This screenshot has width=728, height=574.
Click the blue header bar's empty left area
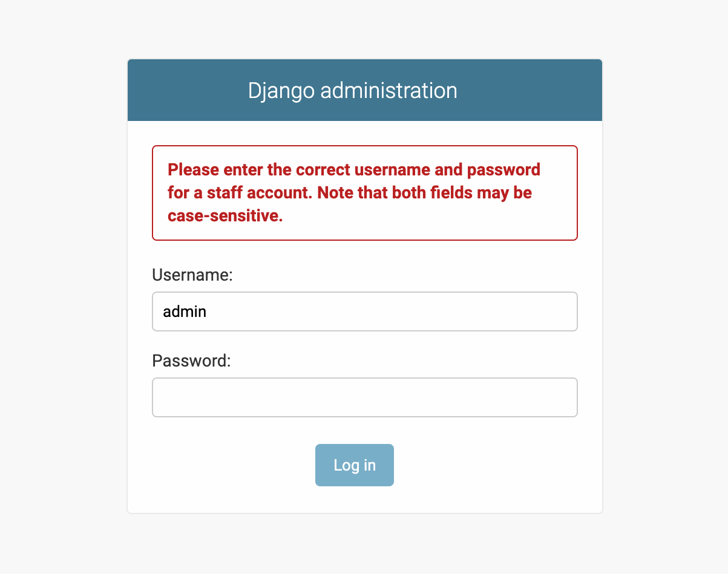(x=182, y=90)
